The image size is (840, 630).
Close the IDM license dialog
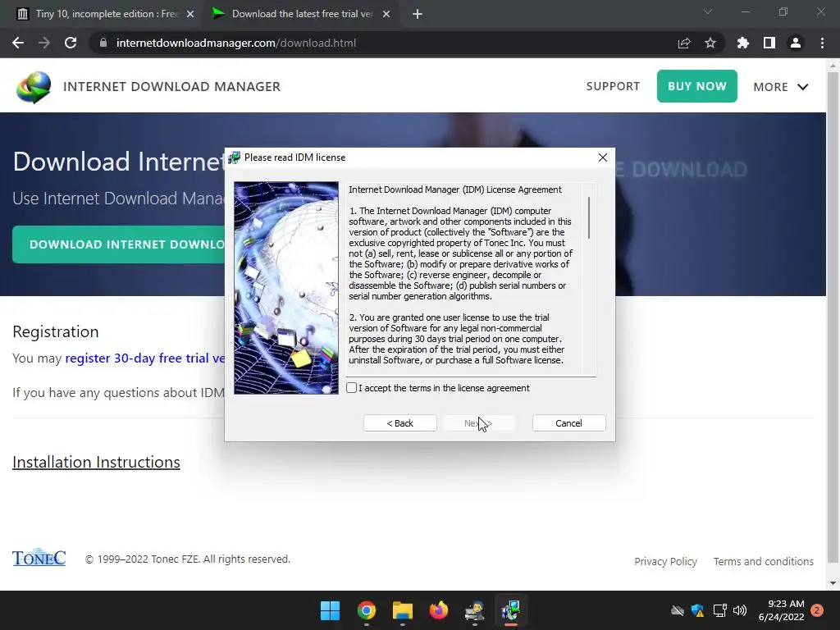tap(603, 157)
